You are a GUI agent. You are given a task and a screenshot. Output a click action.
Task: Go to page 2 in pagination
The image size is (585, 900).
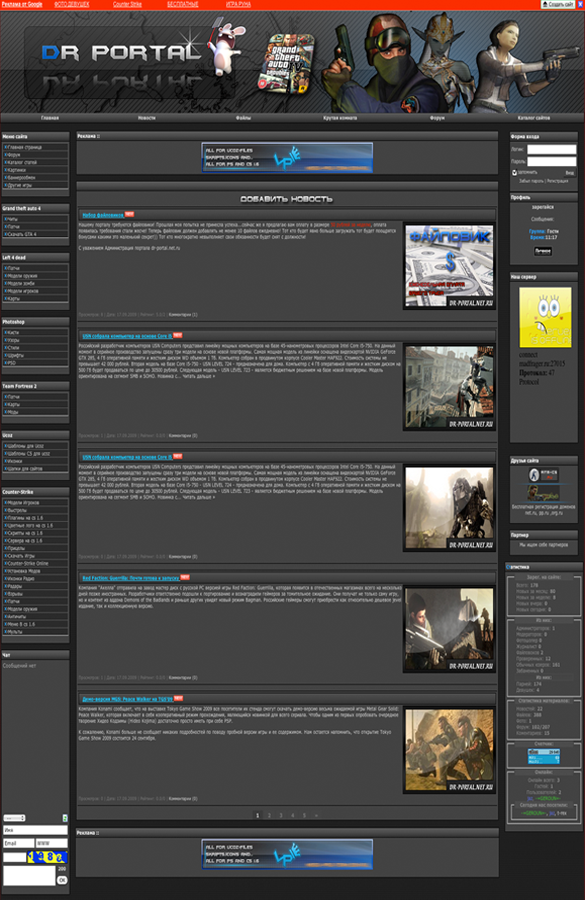[x=269, y=815]
